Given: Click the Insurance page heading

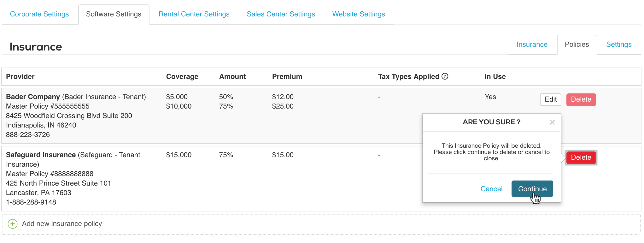Looking at the screenshot, I should (x=36, y=47).
